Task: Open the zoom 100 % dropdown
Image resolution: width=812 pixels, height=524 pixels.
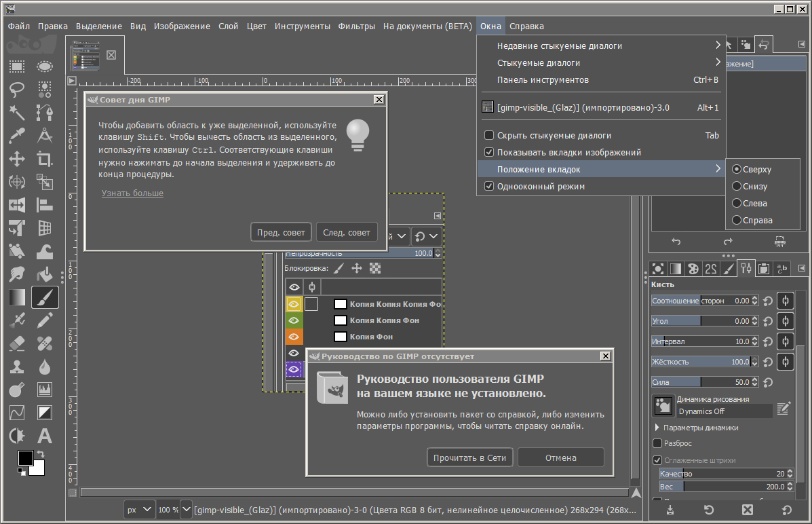Action: 187,510
